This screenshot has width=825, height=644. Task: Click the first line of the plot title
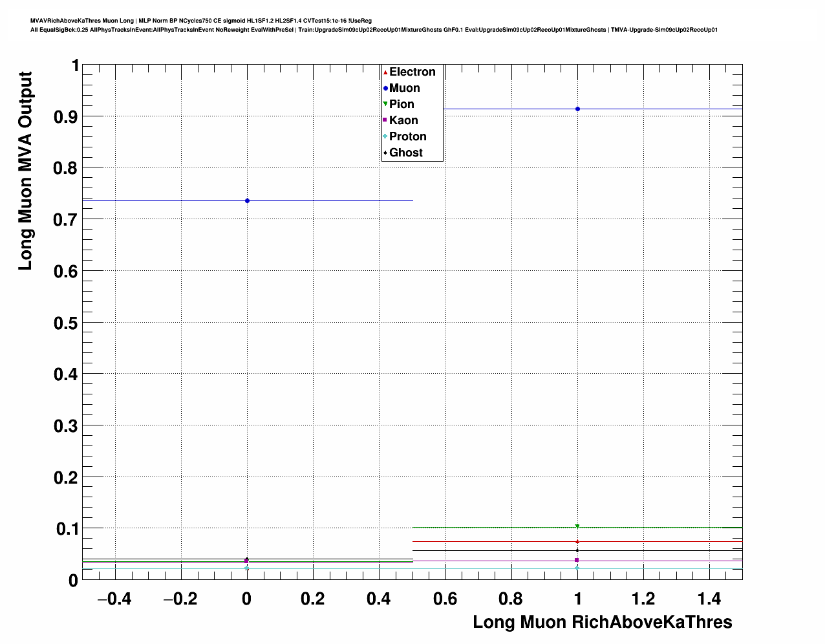point(200,21)
